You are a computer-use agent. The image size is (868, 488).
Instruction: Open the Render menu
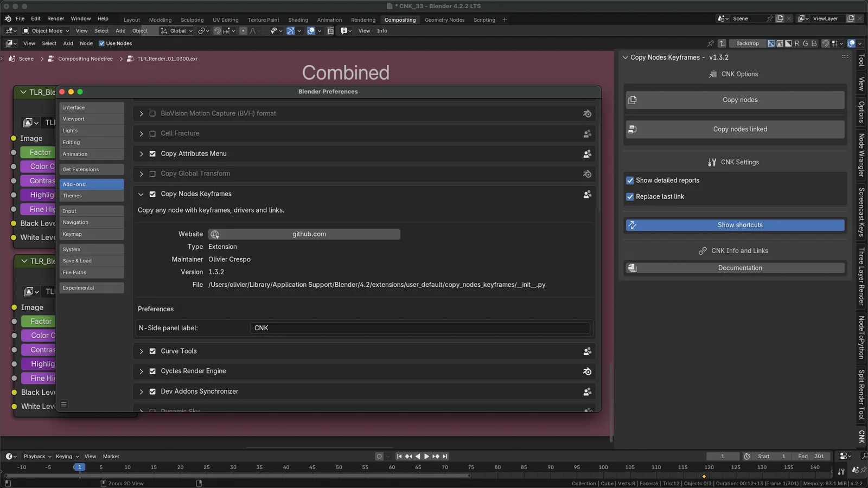point(55,18)
